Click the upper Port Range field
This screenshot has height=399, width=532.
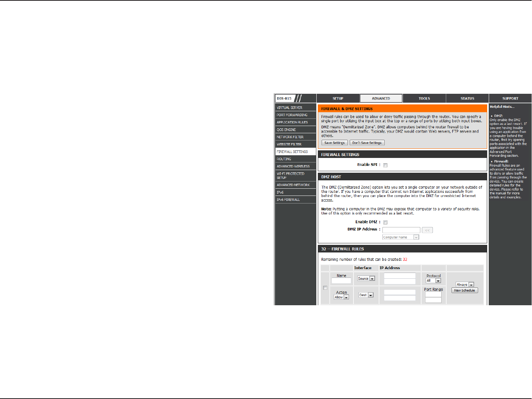(433, 294)
